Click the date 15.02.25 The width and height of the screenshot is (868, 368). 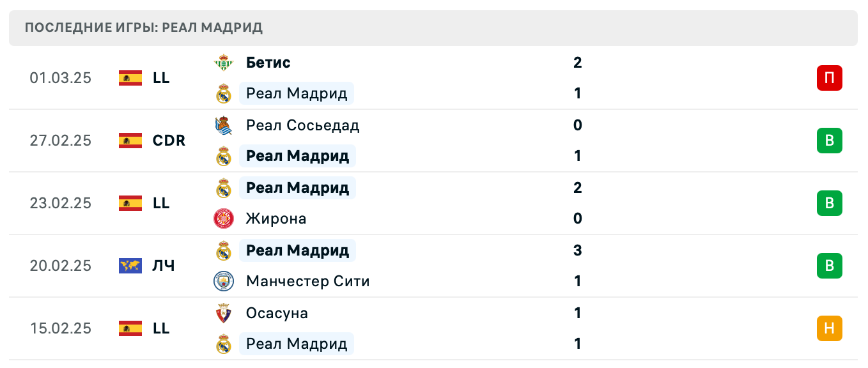[61, 328]
